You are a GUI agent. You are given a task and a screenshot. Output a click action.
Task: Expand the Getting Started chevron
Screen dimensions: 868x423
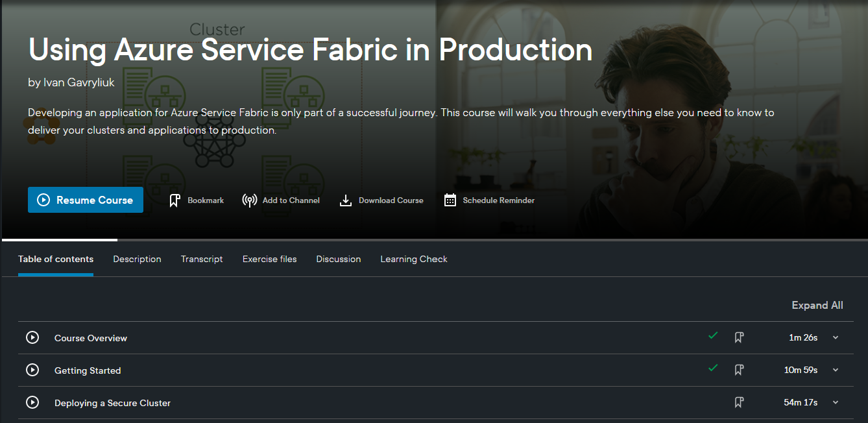(836, 370)
